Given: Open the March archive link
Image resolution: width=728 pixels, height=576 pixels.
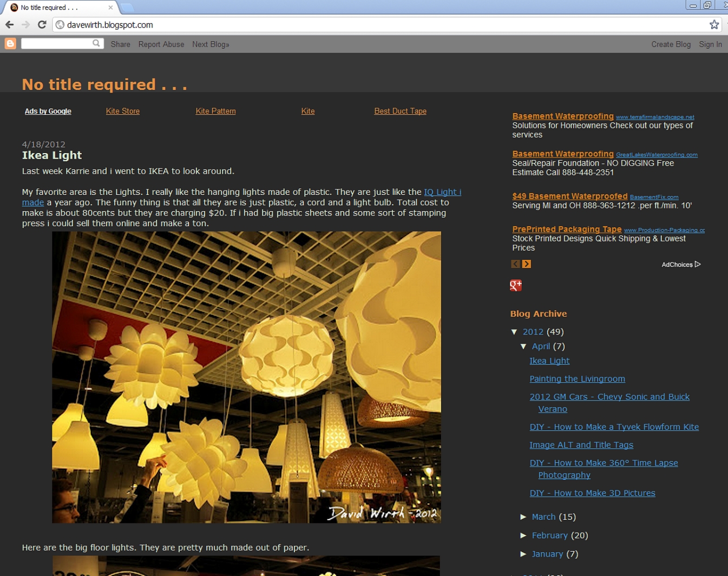Looking at the screenshot, I should click(x=543, y=517).
